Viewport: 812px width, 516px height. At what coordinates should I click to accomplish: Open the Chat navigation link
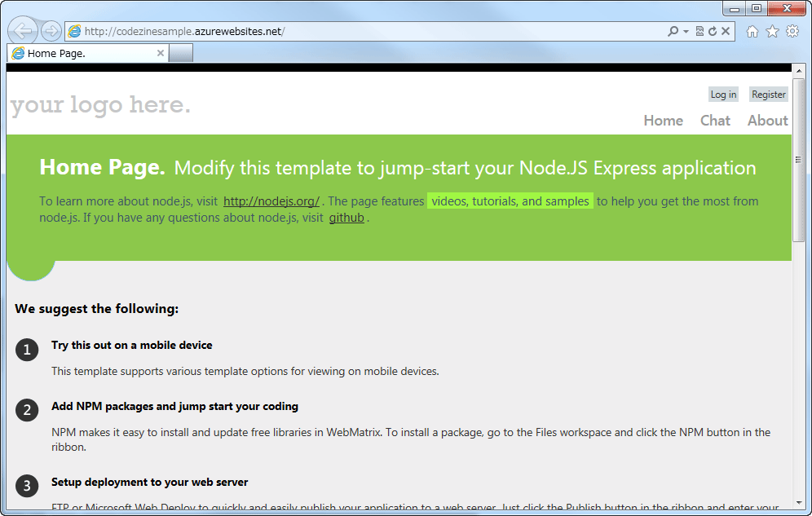(x=715, y=121)
